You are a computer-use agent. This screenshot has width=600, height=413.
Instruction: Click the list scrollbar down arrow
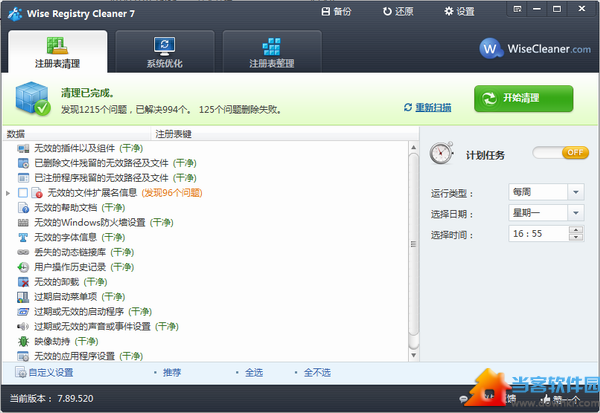click(x=413, y=355)
